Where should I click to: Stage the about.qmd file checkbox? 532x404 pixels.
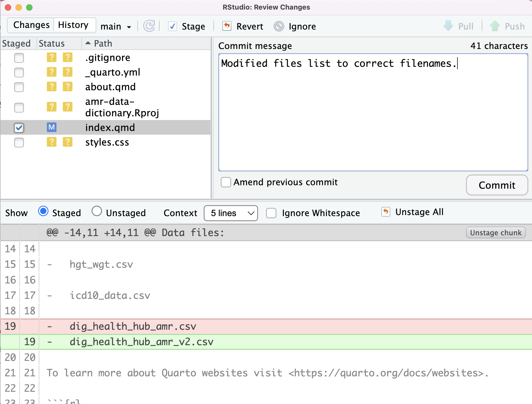pos(19,87)
